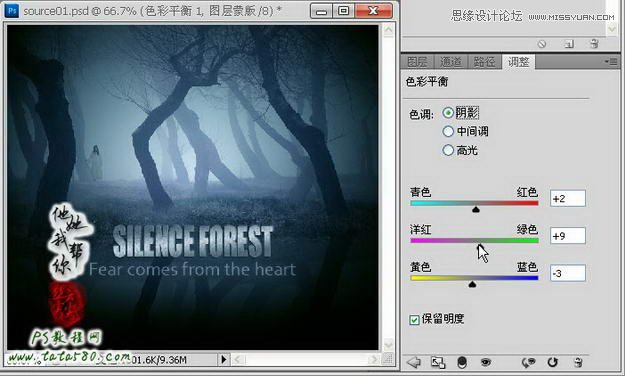Screen dimensions: 625x376
Task: Click the Cyan-Red value field showing +2
Action: click(568, 198)
